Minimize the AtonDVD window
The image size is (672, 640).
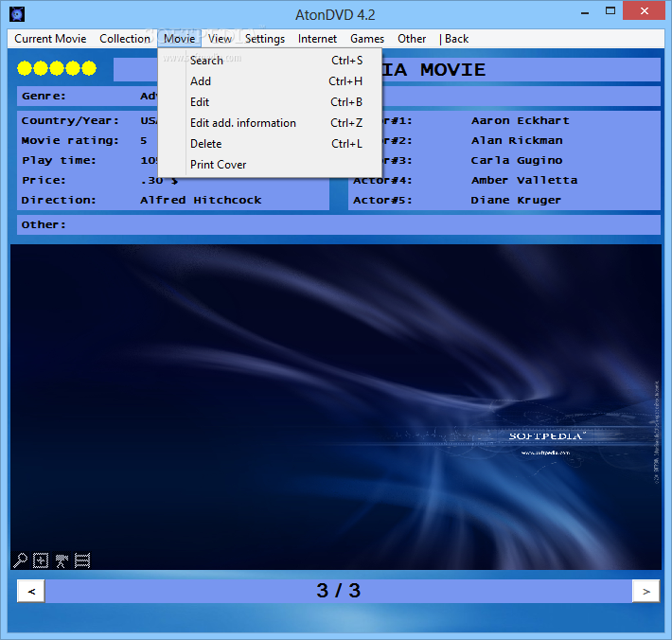click(585, 12)
